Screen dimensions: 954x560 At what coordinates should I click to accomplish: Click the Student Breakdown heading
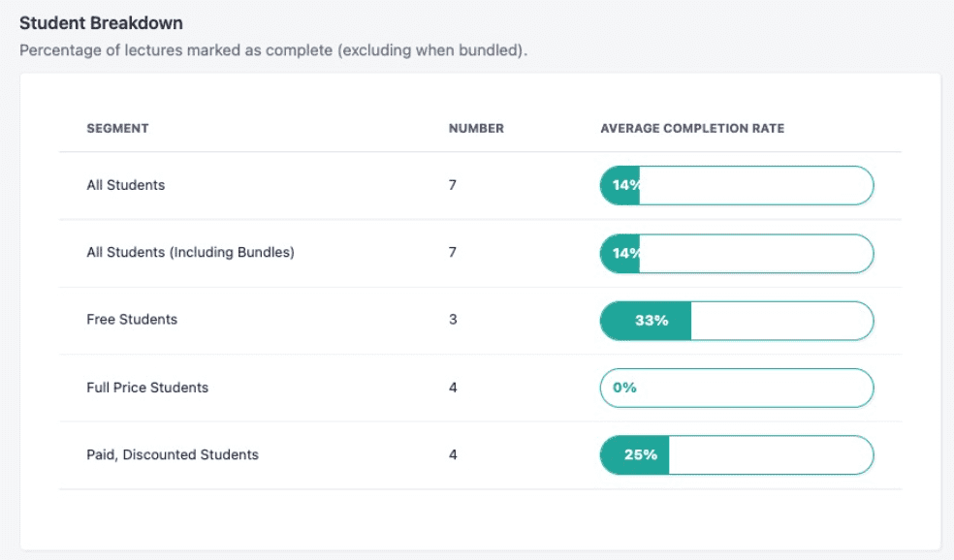(x=101, y=23)
